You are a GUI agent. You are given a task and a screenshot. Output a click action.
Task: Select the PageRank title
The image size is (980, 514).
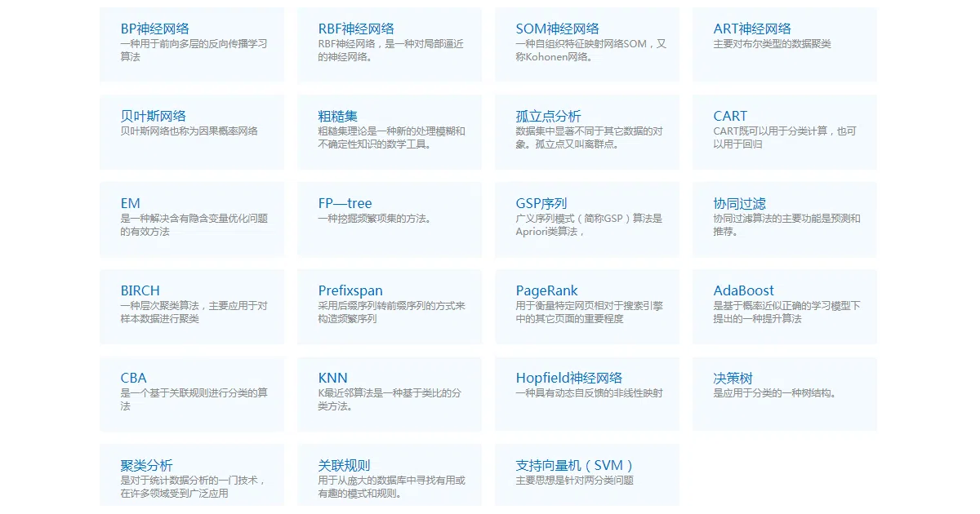click(x=547, y=290)
